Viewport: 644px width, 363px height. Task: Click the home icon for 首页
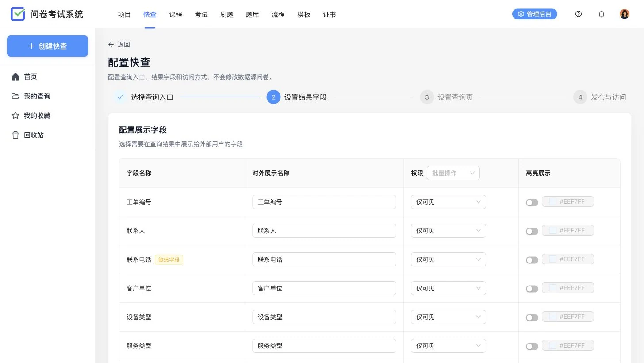coord(15,77)
